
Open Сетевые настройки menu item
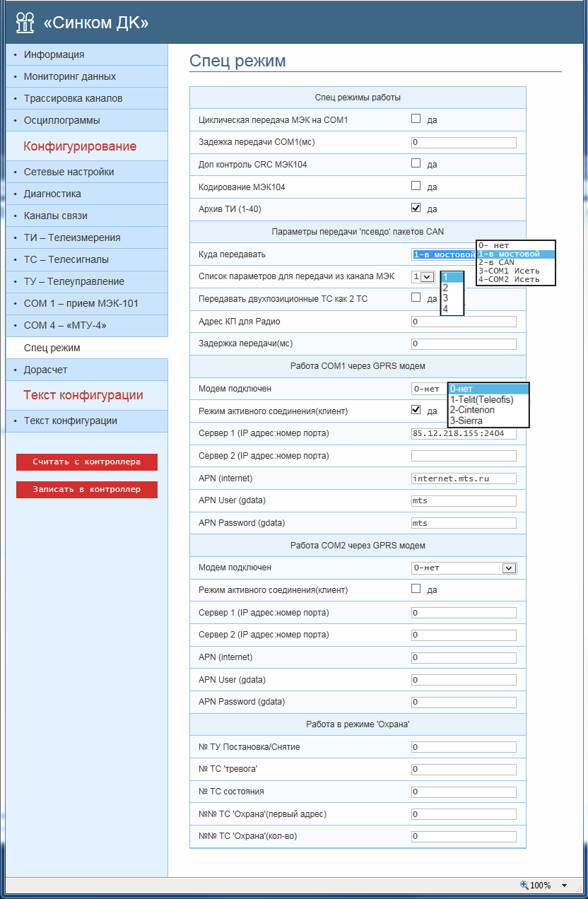pyautogui.click(x=69, y=172)
